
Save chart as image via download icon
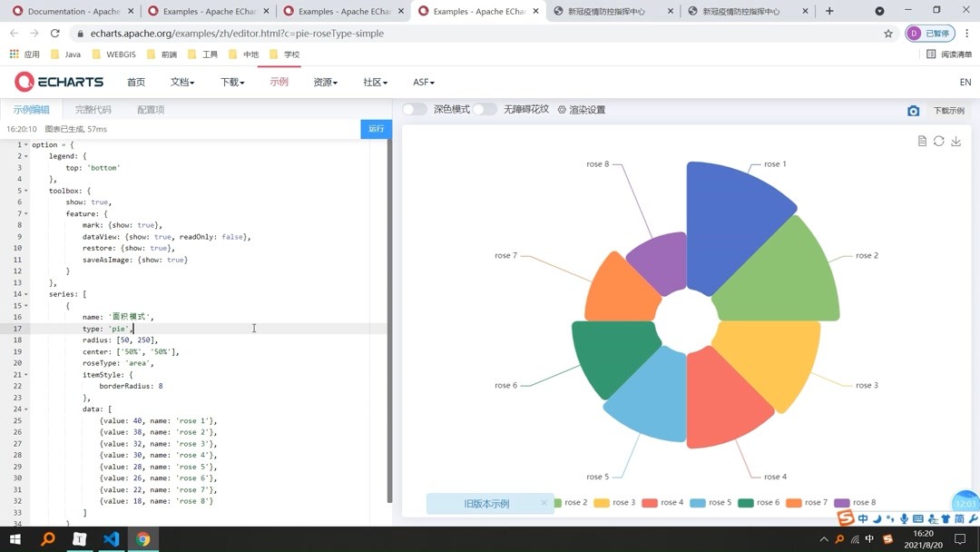point(955,141)
